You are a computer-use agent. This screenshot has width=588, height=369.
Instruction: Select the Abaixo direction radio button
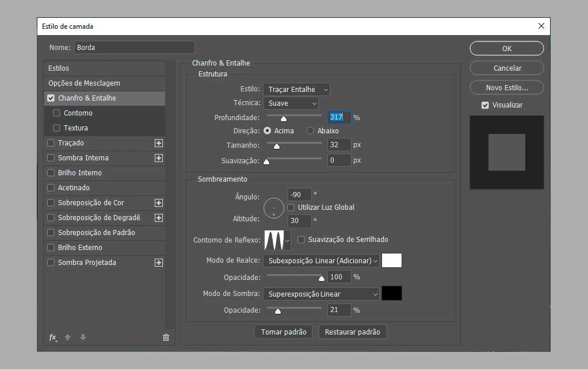click(311, 130)
